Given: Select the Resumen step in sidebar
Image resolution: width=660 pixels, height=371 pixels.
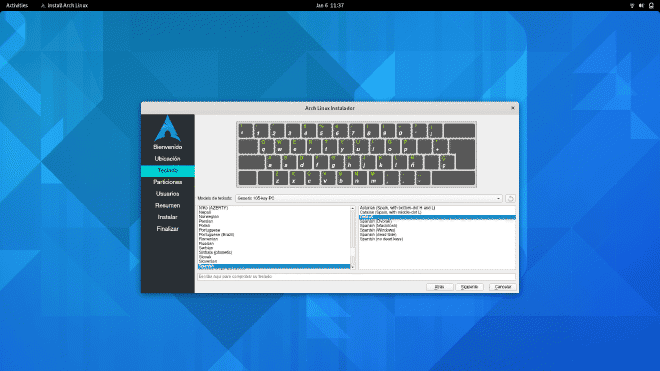Looking at the screenshot, I should 168,206.
